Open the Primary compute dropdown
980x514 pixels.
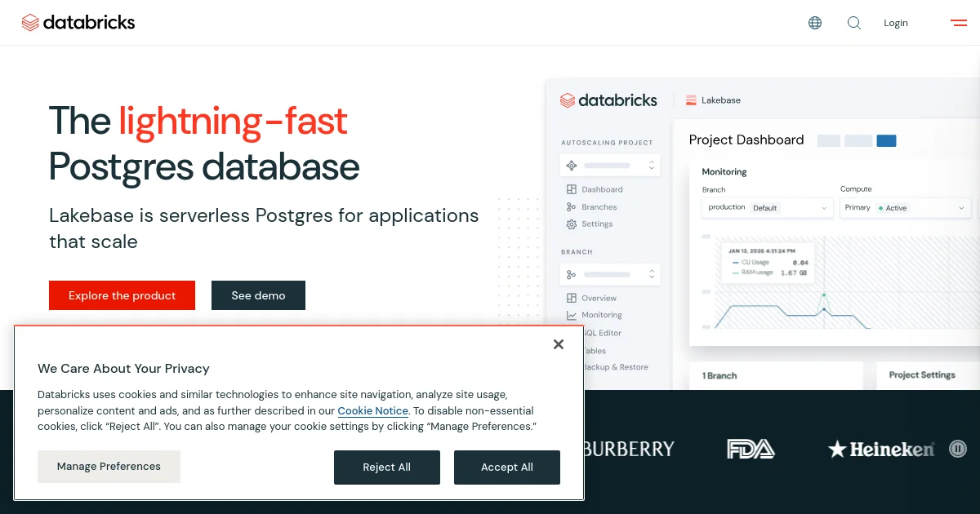point(905,208)
